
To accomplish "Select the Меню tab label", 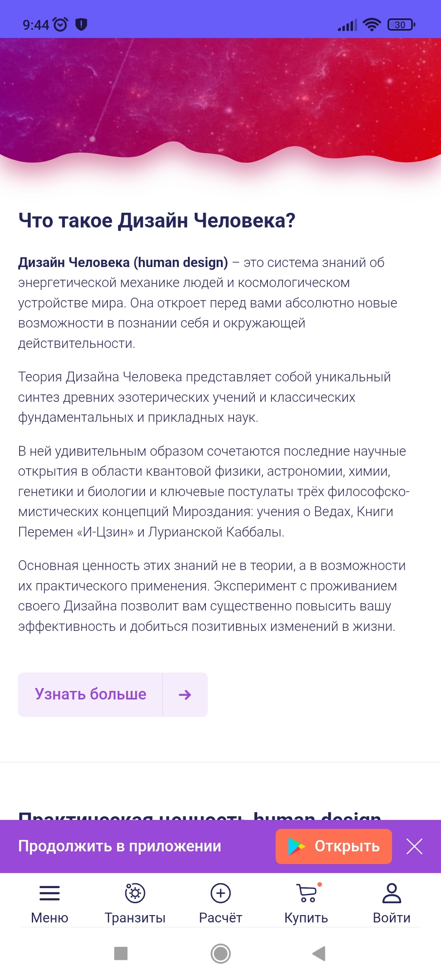I will coord(49,918).
